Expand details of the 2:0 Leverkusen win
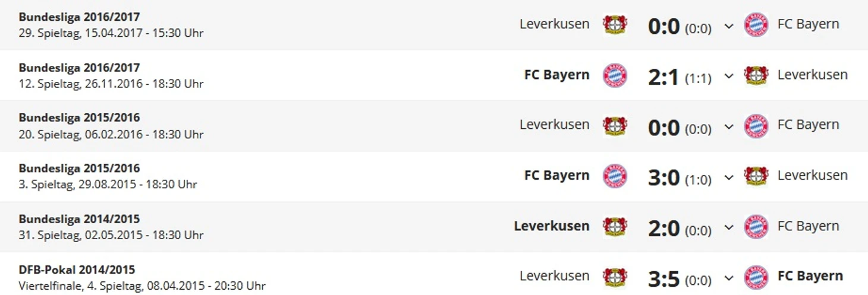This screenshot has width=868, height=295. 729,228
